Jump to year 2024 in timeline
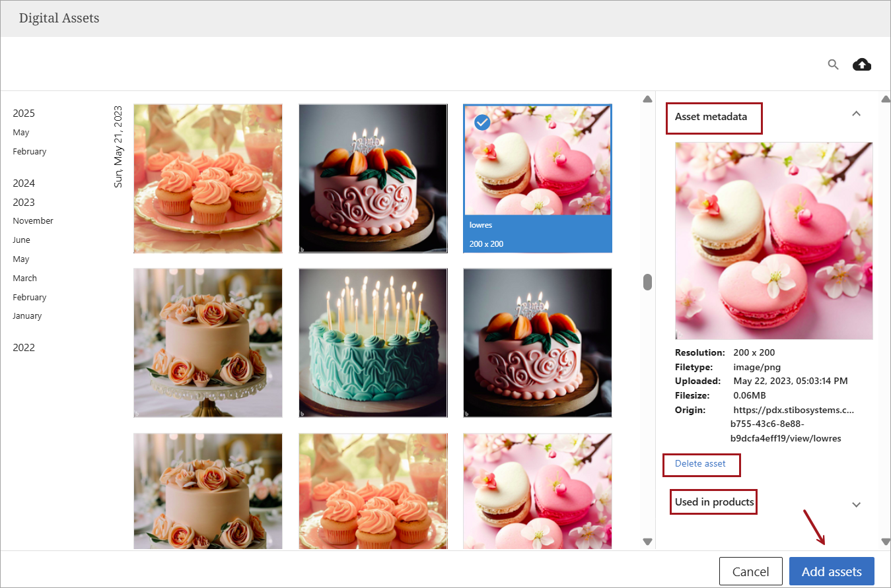891x588 pixels. point(24,183)
